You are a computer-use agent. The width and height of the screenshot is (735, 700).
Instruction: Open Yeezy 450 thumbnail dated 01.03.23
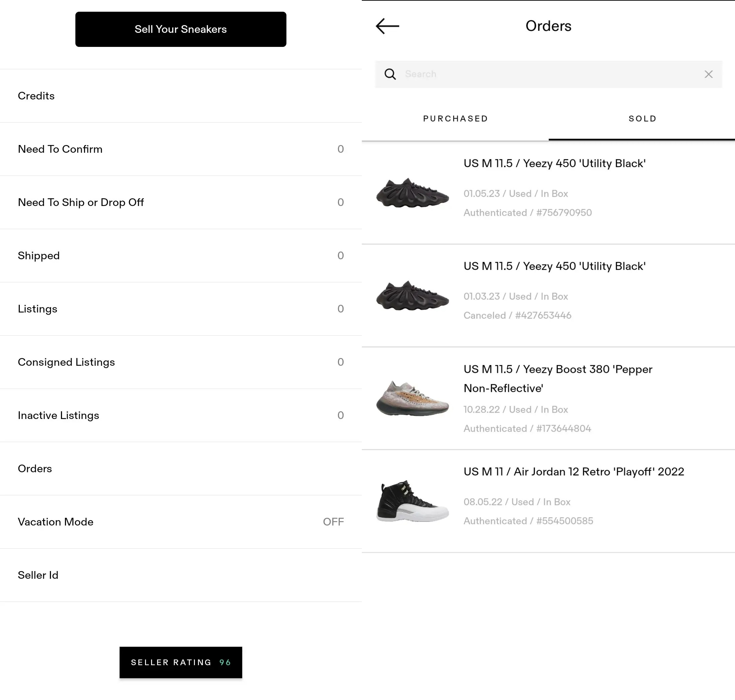click(412, 295)
